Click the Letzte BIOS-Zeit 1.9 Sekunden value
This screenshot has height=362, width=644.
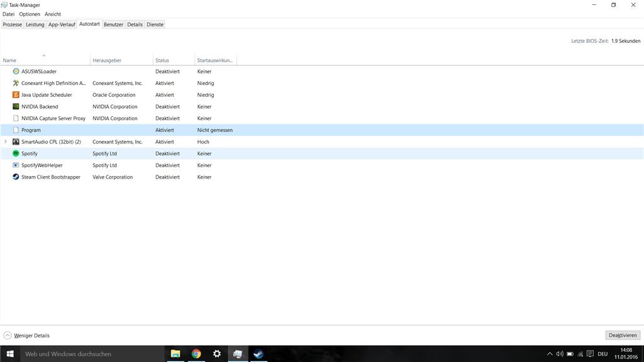click(626, 41)
